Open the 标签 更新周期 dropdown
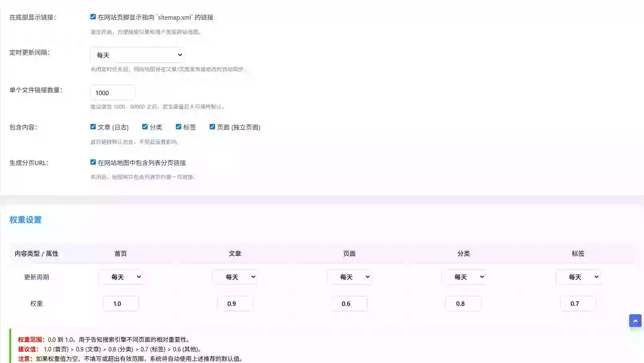 [578, 277]
